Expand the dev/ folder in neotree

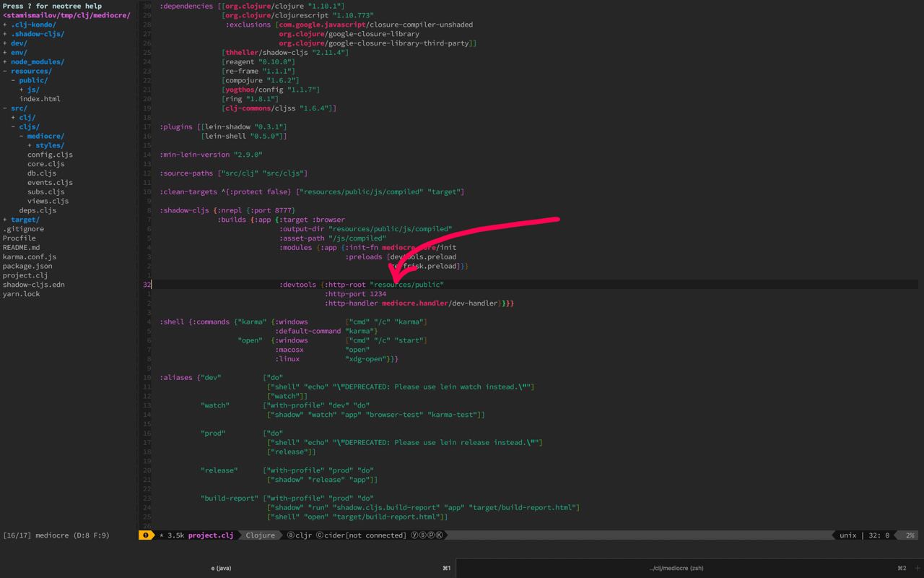pyautogui.click(x=14, y=43)
